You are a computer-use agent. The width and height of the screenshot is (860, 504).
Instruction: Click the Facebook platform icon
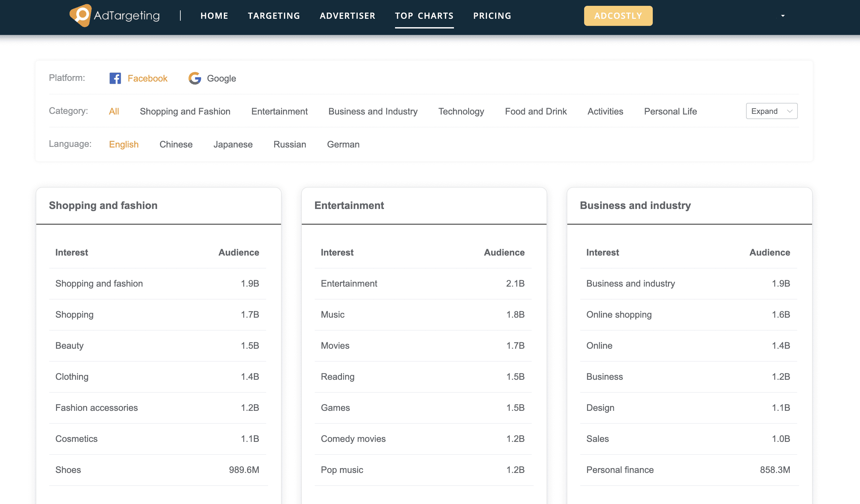[x=115, y=78]
